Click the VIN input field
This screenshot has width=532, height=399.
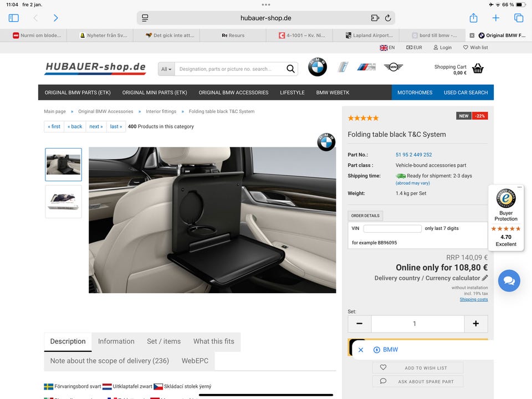392,229
